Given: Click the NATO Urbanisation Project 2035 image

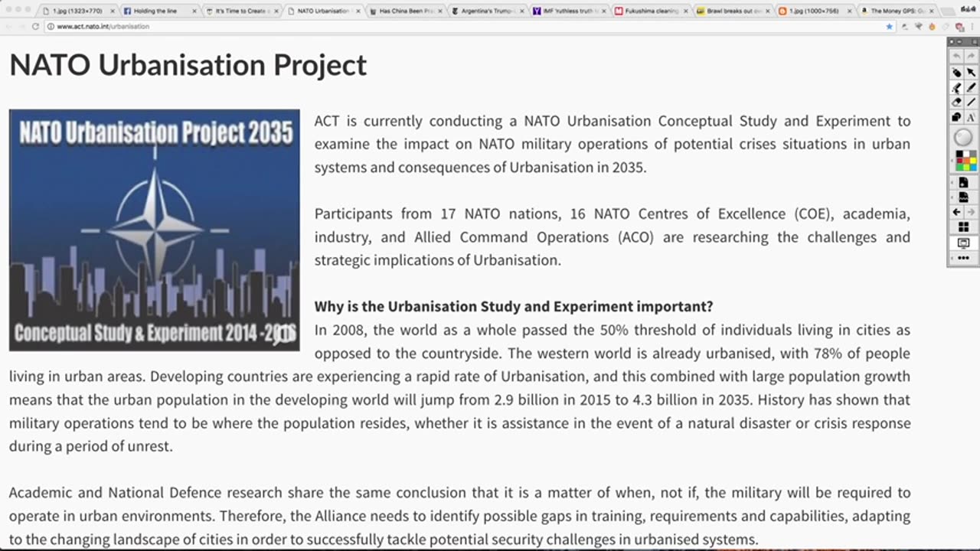Looking at the screenshot, I should [155, 230].
